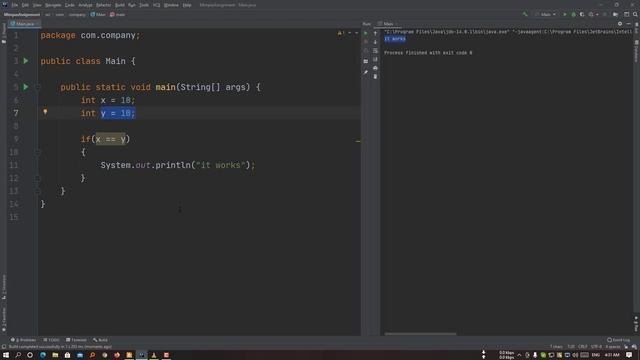Toggle soft-wrap in the Run console
The width and height of the screenshot is (640, 360).
click(375, 51)
